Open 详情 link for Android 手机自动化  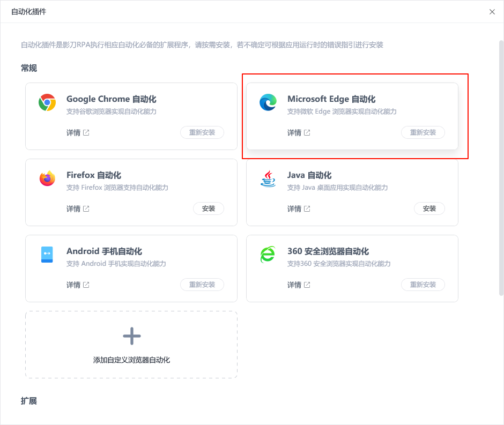tap(73, 285)
